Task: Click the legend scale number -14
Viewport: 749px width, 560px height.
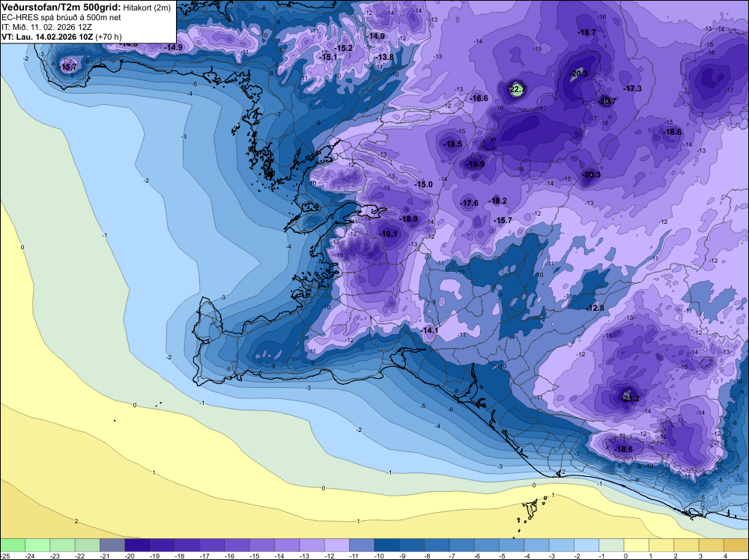Action: click(280, 556)
